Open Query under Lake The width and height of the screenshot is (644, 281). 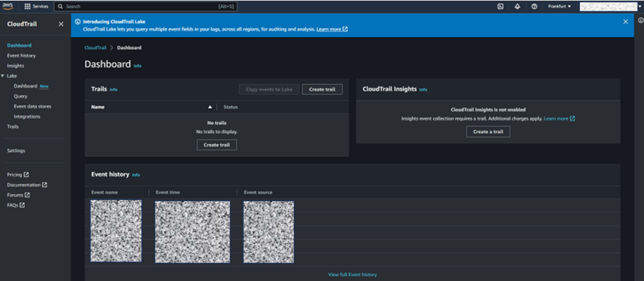pyautogui.click(x=21, y=96)
